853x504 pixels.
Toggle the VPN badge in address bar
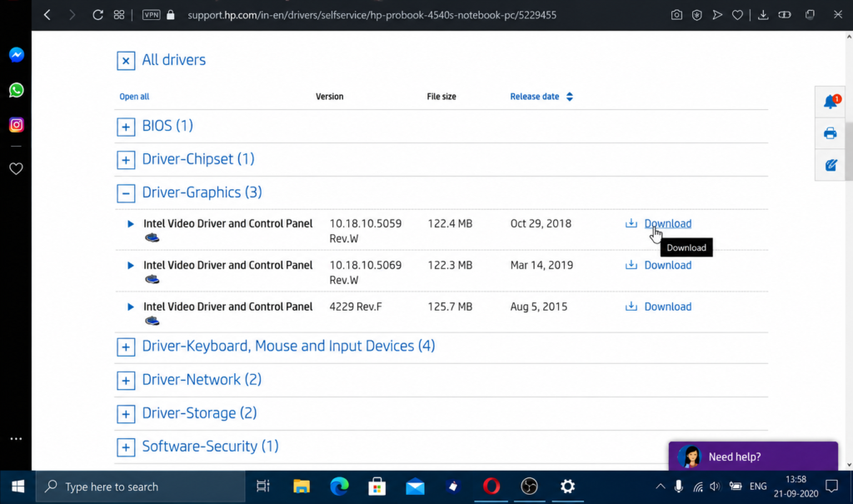click(152, 15)
